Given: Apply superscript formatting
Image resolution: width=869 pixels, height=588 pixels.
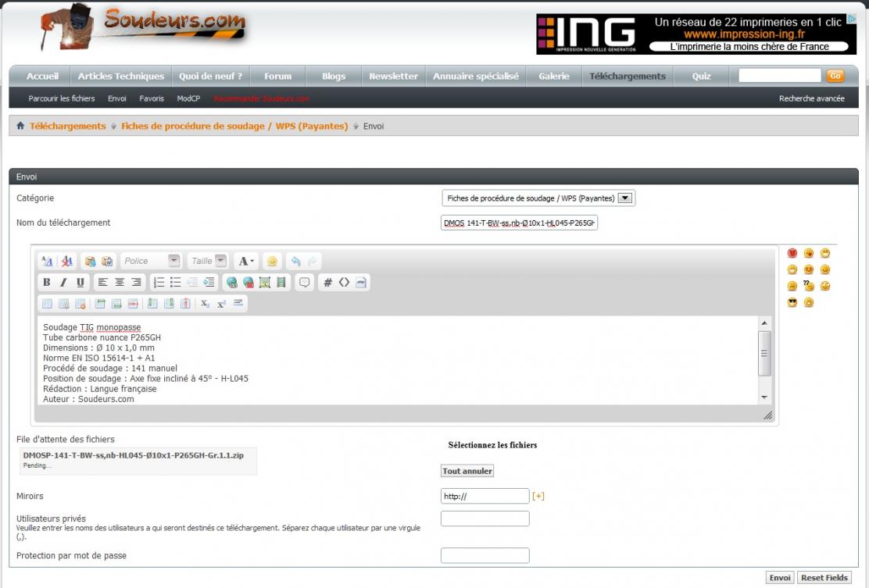Looking at the screenshot, I should 222,304.
